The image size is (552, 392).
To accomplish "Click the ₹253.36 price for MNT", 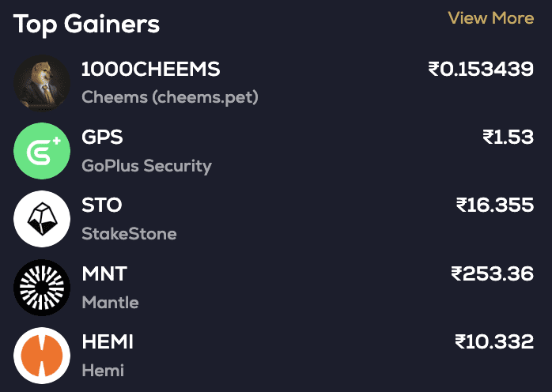I will (x=492, y=274).
